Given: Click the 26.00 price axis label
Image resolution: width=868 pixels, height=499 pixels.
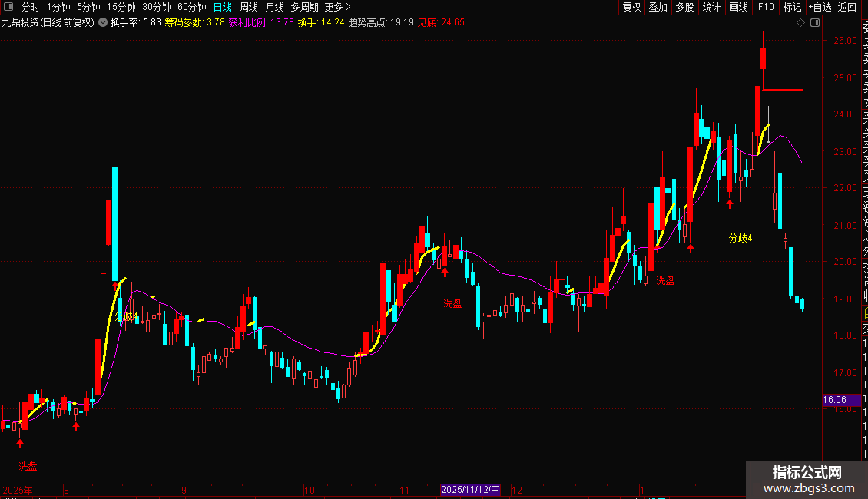Looking at the screenshot, I should pos(845,41).
